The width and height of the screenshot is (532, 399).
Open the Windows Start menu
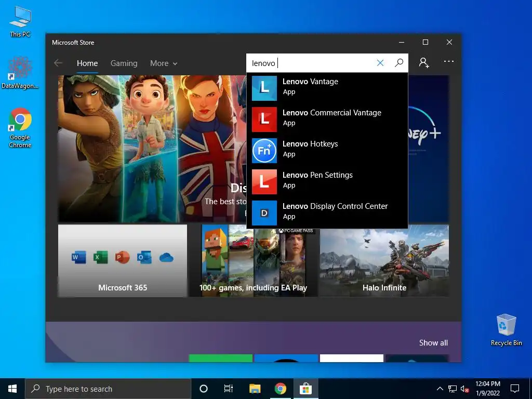12,389
